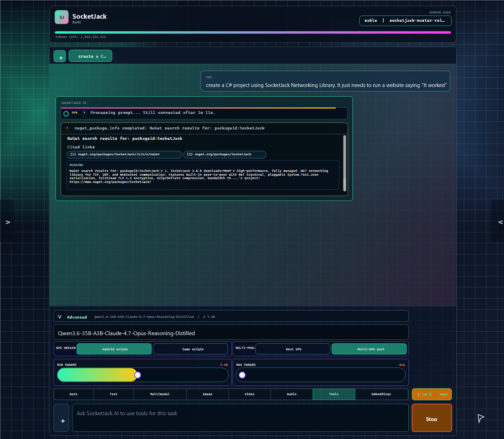Click the Min Params slider handle
504x439 pixels.
pyautogui.click(x=138, y=375)
